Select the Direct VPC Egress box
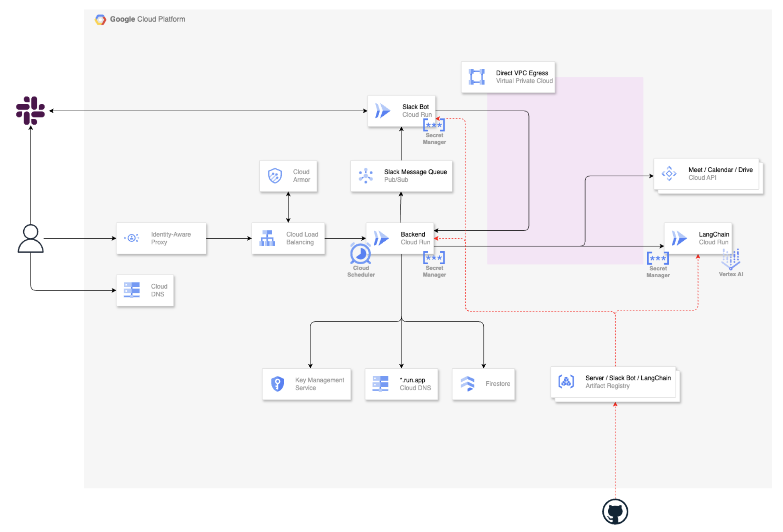Image resolution: width=783 pixels, height=532 pixels. tap(508, 77)
